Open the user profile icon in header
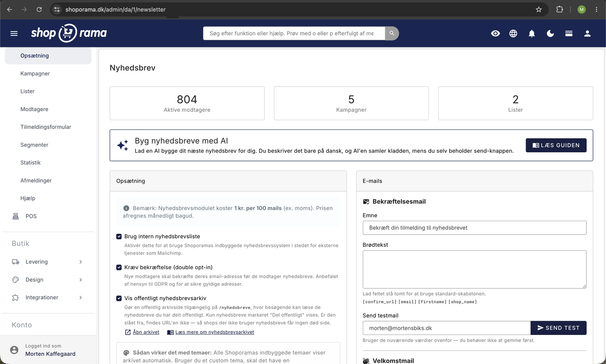 (x=587, y=33)
